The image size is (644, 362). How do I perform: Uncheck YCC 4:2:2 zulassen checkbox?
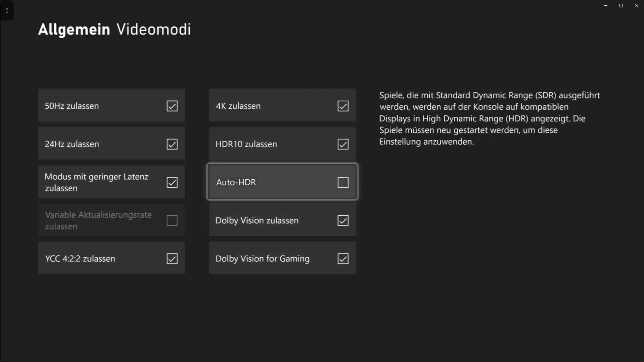(172, 259)
